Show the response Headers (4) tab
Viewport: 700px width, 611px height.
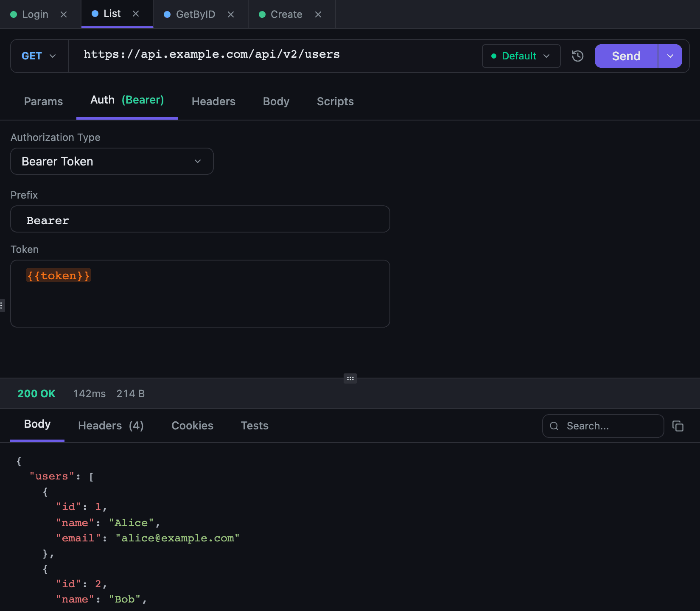point(111,426)
